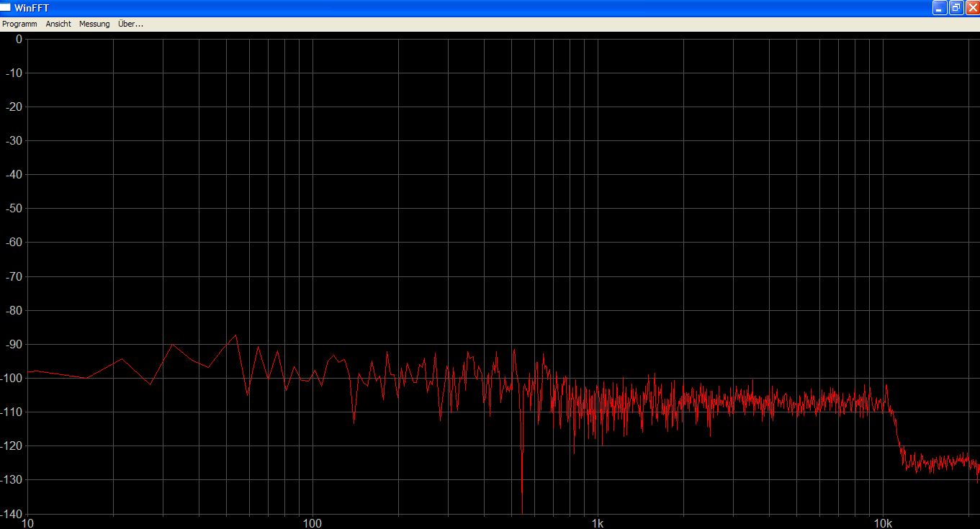Minimize the WinFFT window
Screen dimensions: 980x529
pos(940,8)
